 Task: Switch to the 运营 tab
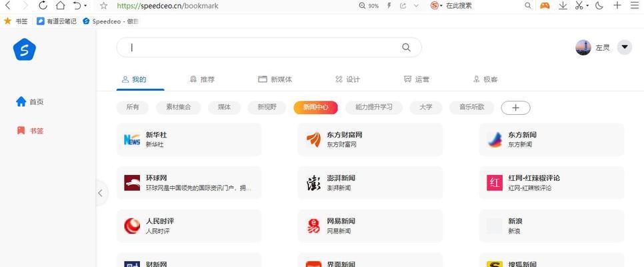tap(417, 79)
